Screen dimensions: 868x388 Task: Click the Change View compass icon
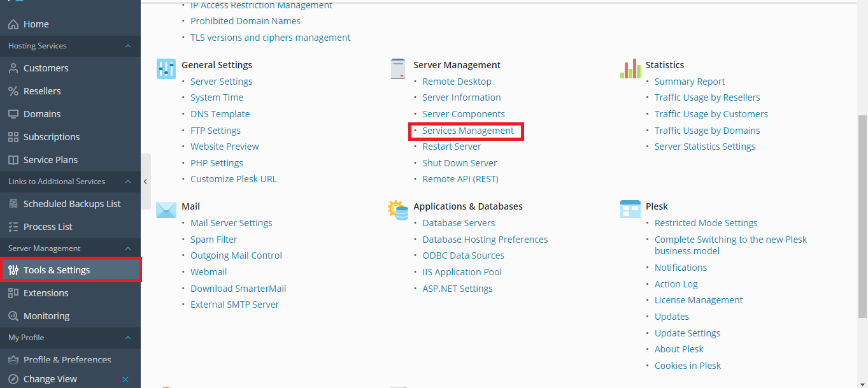13,379
